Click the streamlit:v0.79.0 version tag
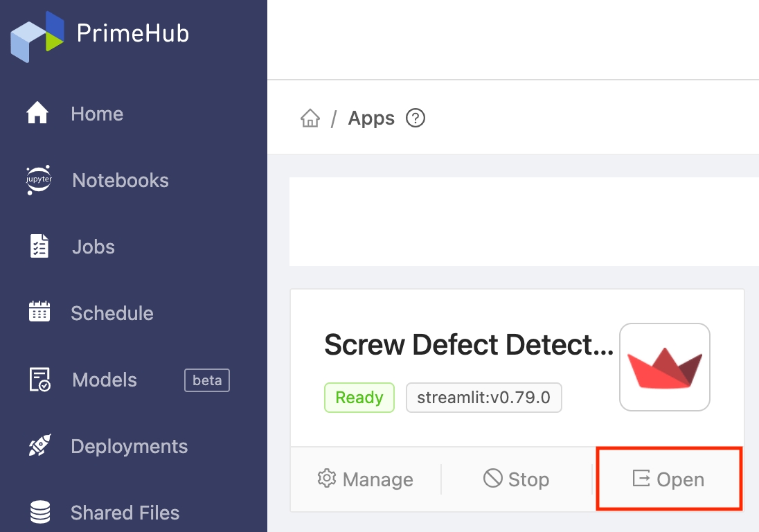This screenshot has width=759, height=532. click(483, 398)
